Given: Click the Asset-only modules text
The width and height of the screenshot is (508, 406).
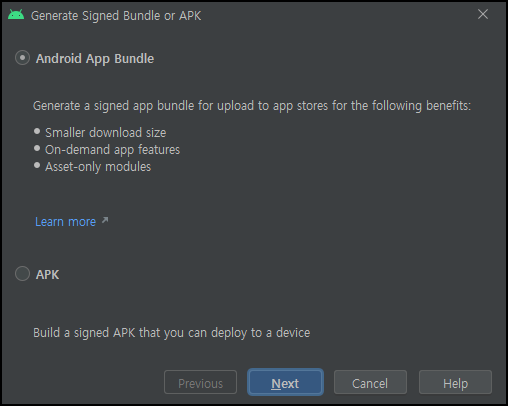Looking at the screenshot, I should point(98,167).
